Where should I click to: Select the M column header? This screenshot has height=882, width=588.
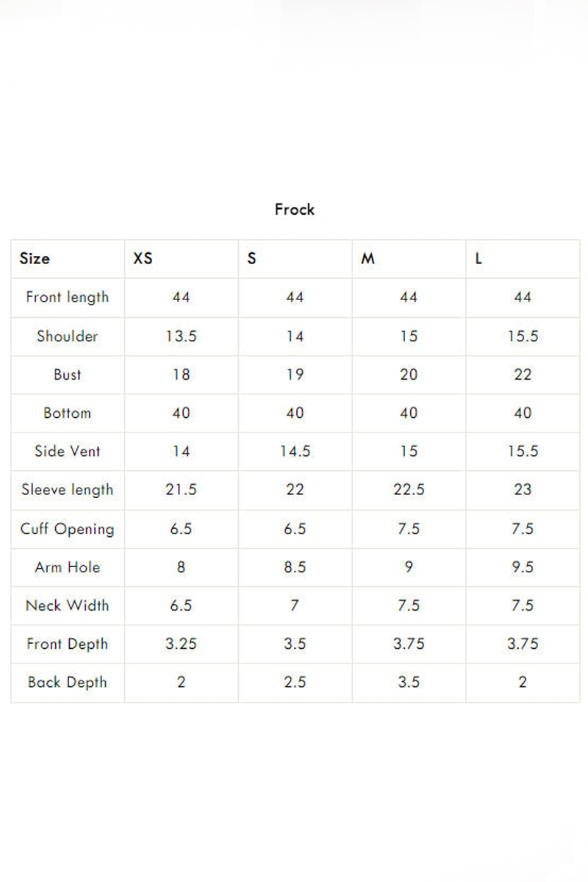pos(409,259)
